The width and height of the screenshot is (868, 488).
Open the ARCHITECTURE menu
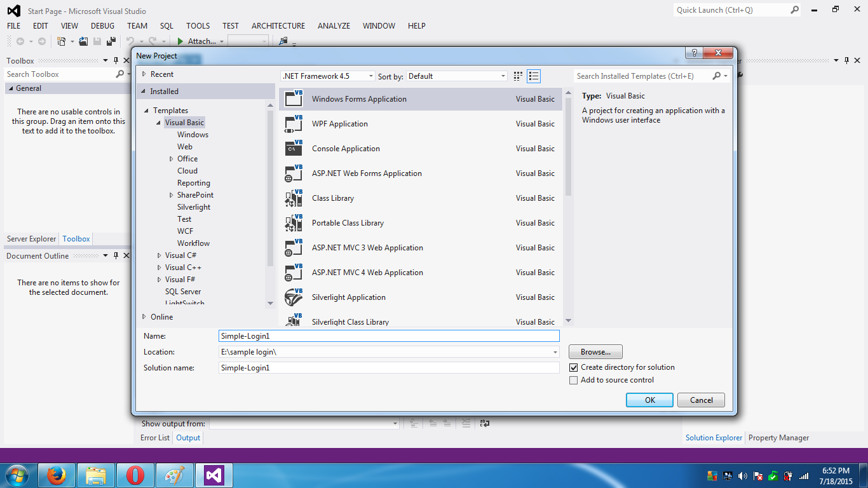coord(278,26)
